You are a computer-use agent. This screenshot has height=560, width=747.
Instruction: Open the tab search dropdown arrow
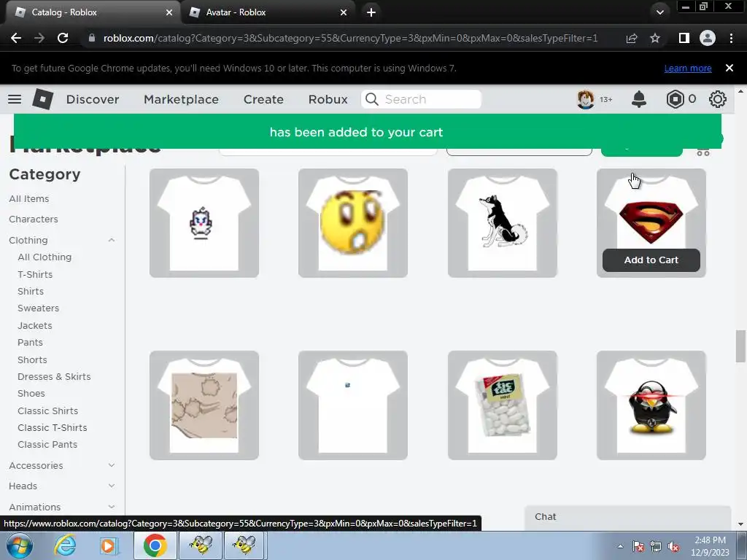659,12
